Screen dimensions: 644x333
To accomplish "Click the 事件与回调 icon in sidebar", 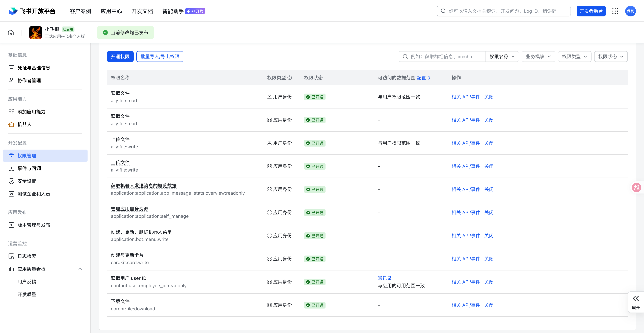I will [11, 168].
